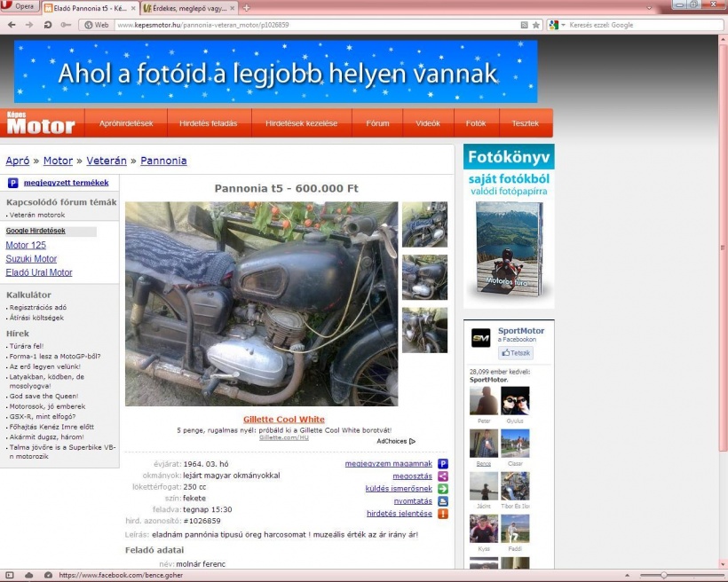Click the 'Veterán' breadcrumb link

pyautogui.click(x=106, y=161)
